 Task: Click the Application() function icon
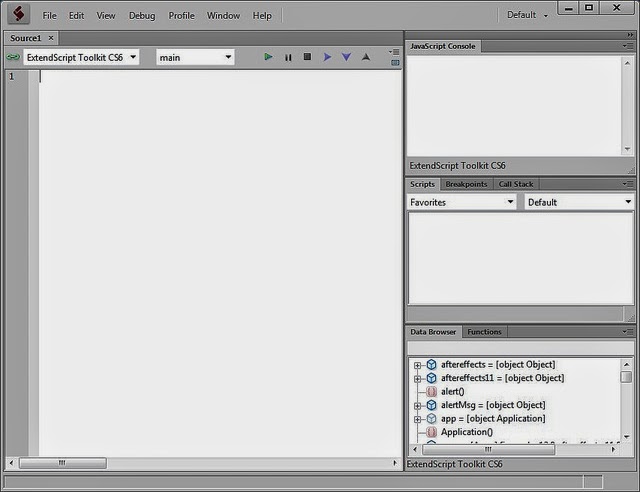coord(431,432)
